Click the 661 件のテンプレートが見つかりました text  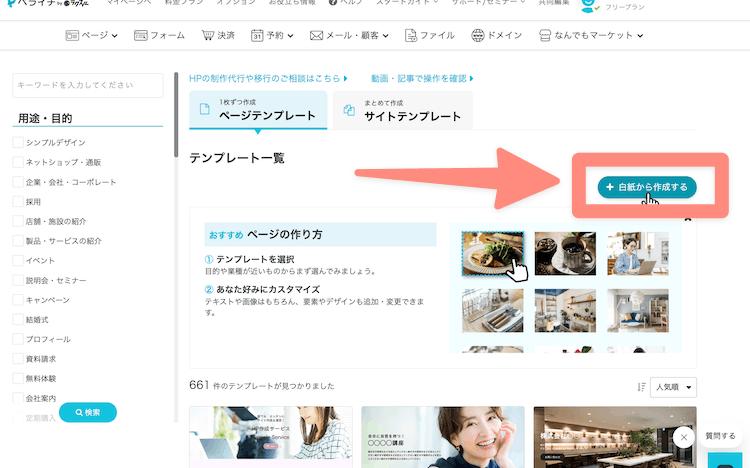(262, 385)
